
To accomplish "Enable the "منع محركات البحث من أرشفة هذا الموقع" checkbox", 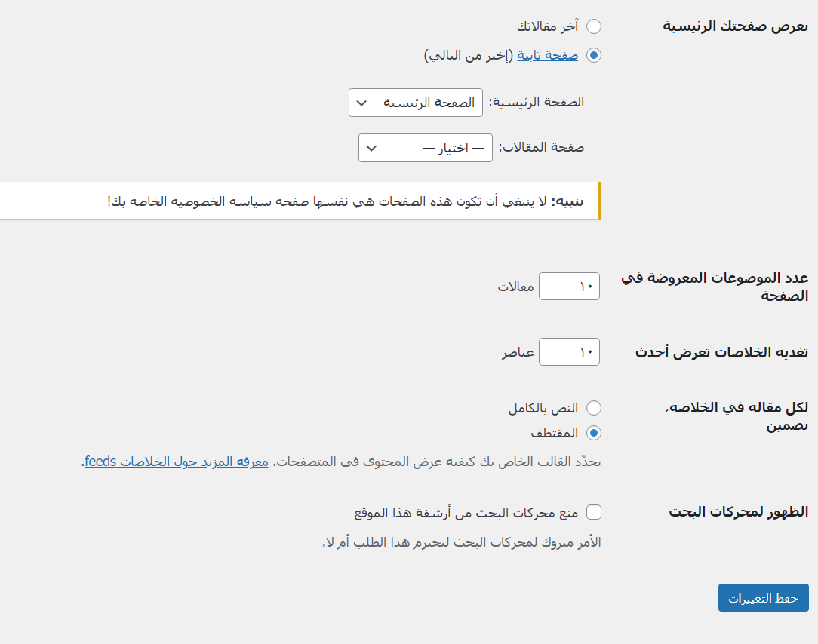I will [x=594, y=513].
